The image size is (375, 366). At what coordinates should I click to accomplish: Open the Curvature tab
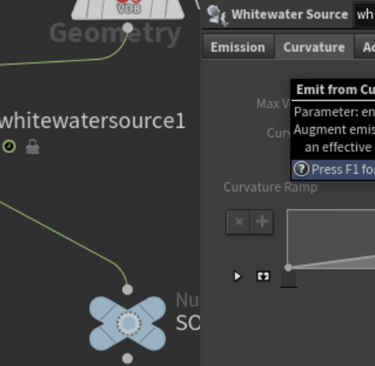pos(314,47)
